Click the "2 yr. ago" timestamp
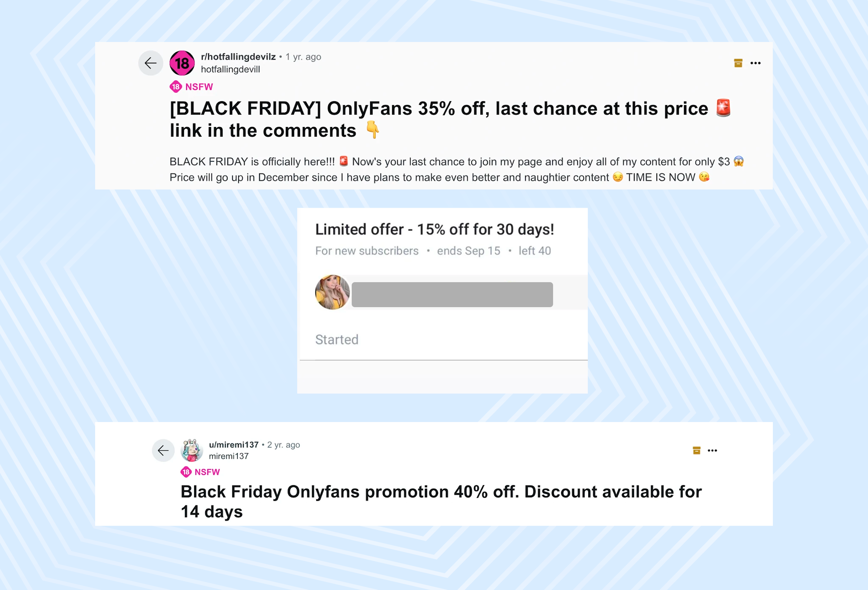 pos(283,445)
